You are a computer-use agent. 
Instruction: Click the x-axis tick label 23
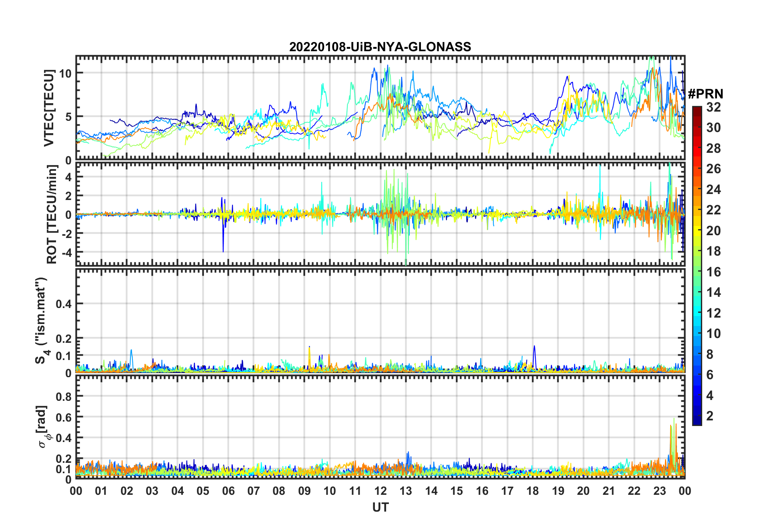[659, 491]
